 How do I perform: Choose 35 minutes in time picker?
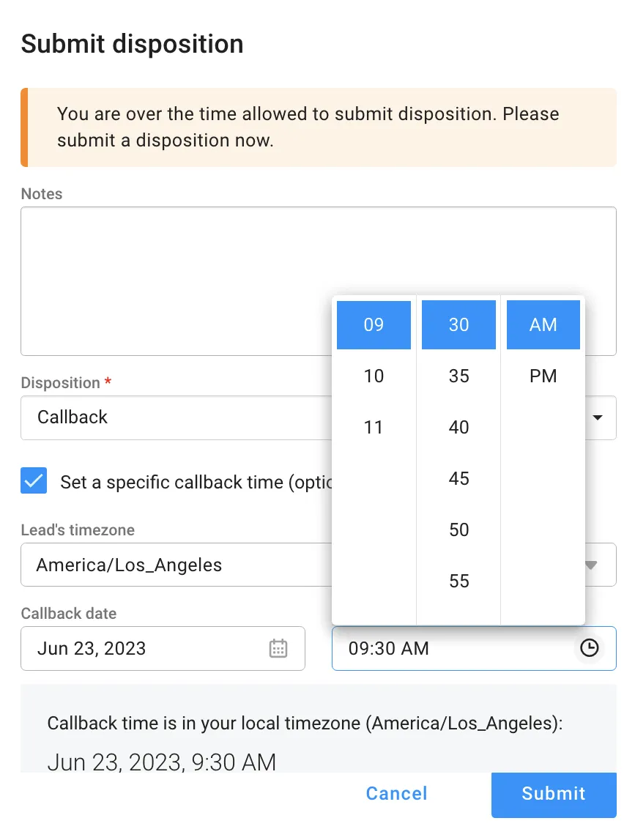pos(458,376)
